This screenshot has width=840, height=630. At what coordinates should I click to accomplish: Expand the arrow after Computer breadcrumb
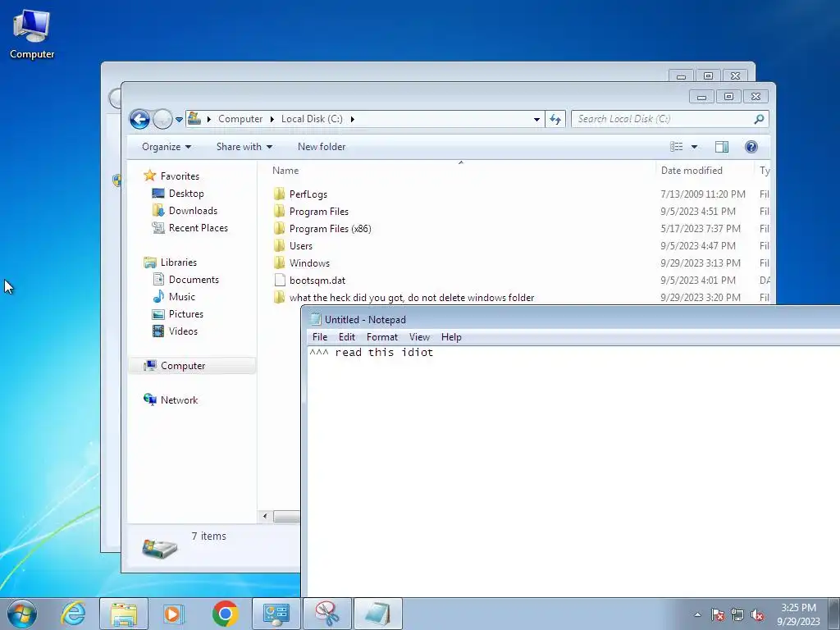coord(272,119)
